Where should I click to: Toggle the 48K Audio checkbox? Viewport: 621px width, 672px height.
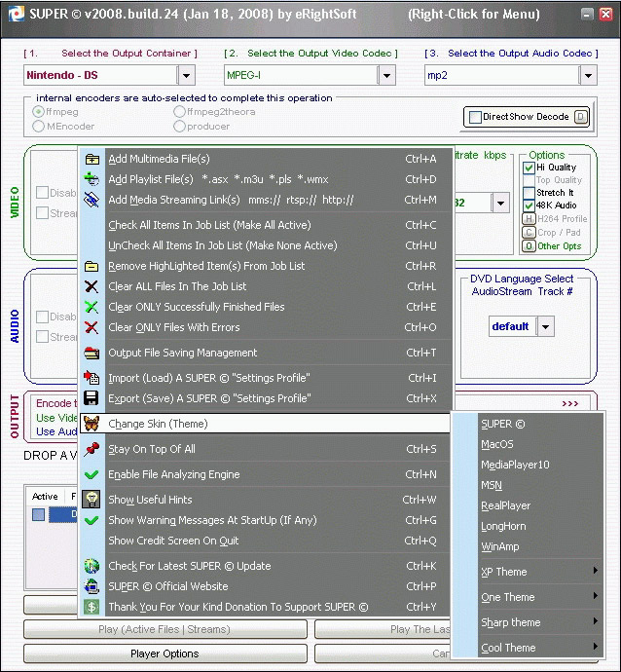click(529, 205)
